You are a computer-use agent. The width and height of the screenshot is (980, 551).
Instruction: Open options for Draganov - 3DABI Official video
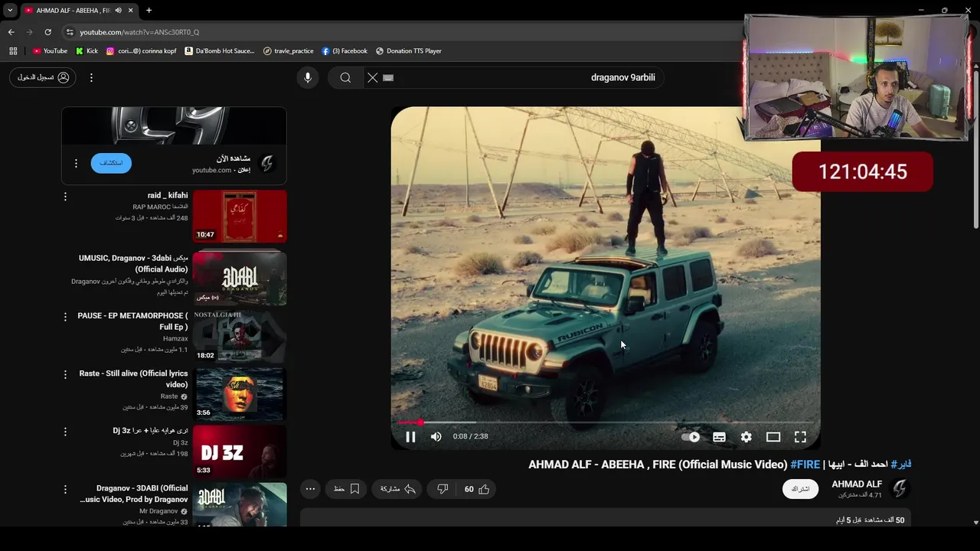[65, 489]
